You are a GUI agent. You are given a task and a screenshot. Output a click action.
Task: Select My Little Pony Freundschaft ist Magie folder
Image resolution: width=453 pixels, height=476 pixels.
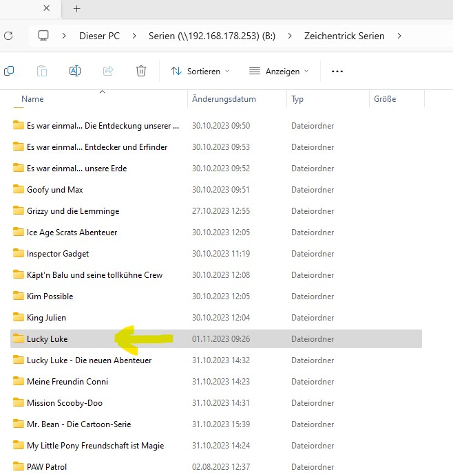[x=95, y=445]
